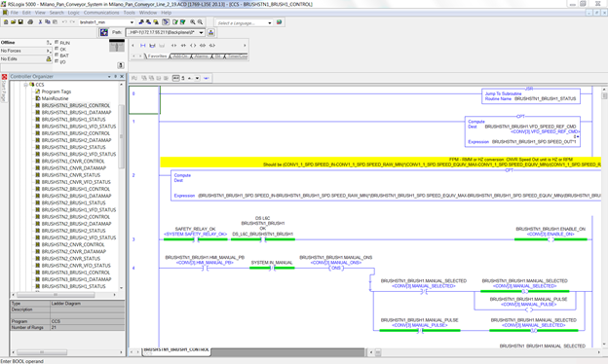This screenshot has height=364, width=608.
Task: Select Program Tags in the tree
Action: [x=57, y=91]
